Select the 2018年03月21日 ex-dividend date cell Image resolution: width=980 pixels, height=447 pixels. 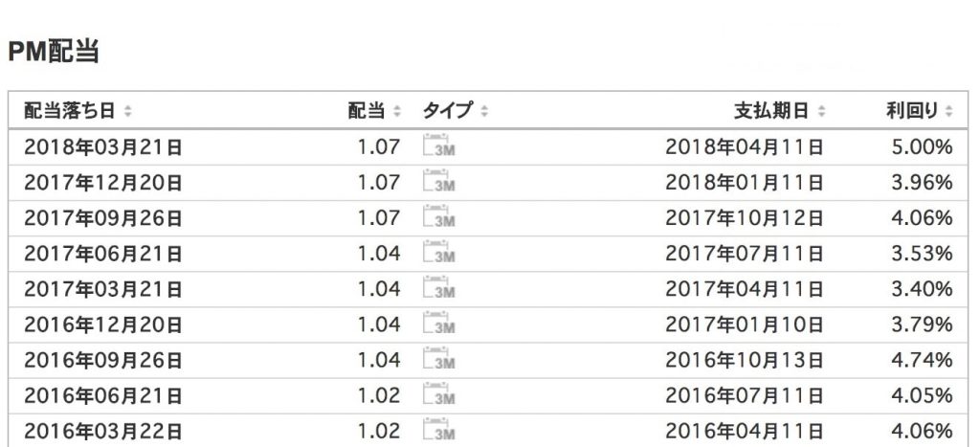(x=103, y=146)
